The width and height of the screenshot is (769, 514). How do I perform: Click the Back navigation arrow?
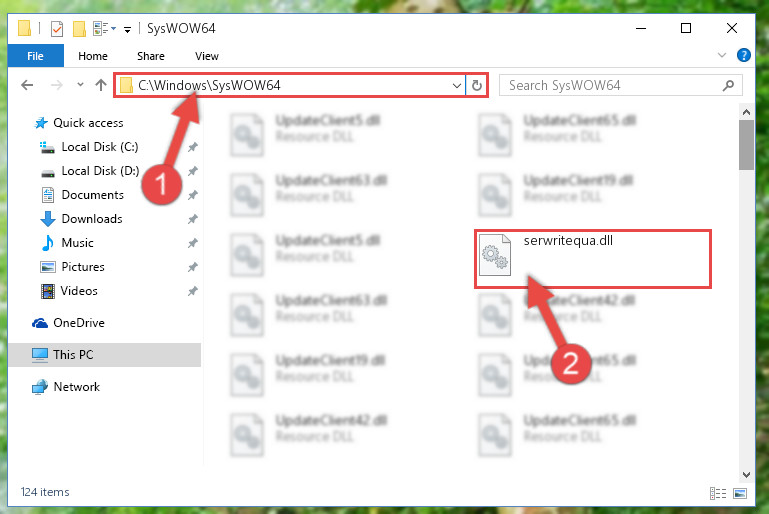27,85
